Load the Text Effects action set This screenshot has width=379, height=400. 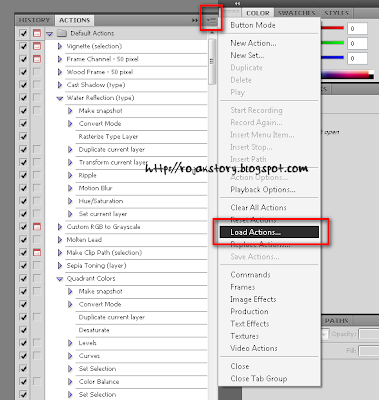coord(269,324)
